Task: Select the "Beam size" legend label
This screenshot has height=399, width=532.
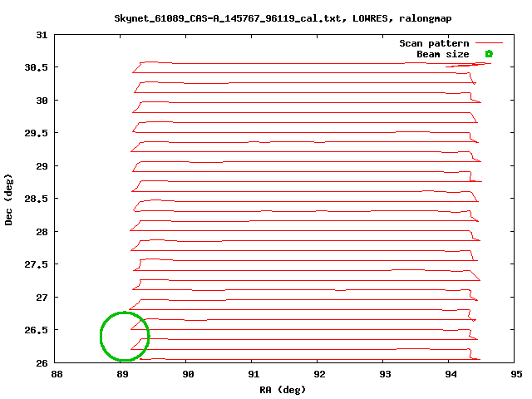Action: [x=442, y=54]
